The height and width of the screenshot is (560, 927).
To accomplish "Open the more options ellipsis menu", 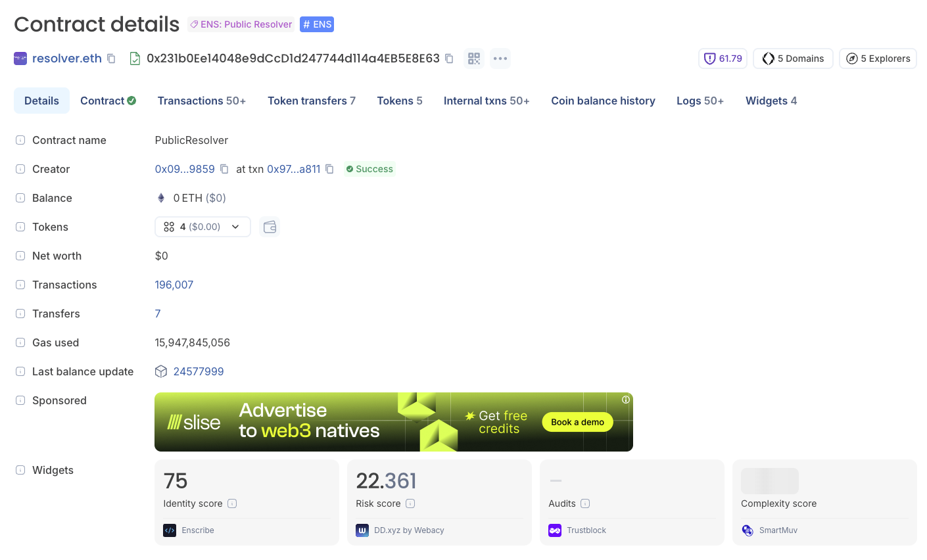I will tap(500, 58).
